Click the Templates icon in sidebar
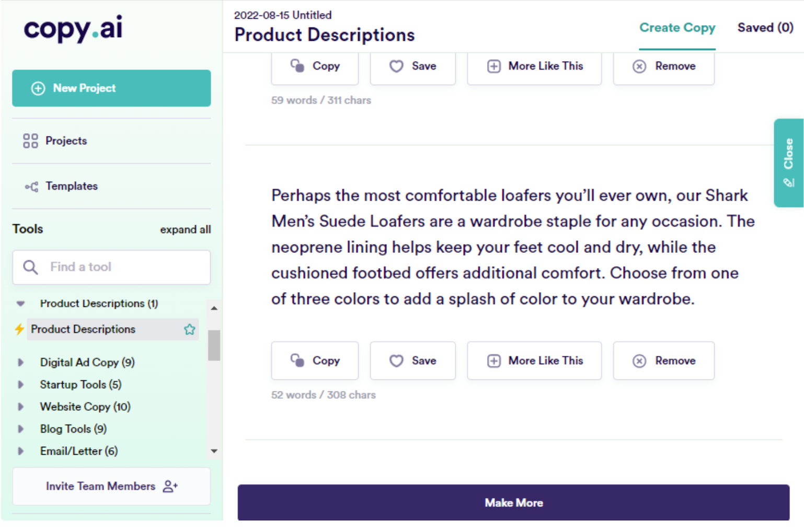Screen dimensions: 804x532 31,187
